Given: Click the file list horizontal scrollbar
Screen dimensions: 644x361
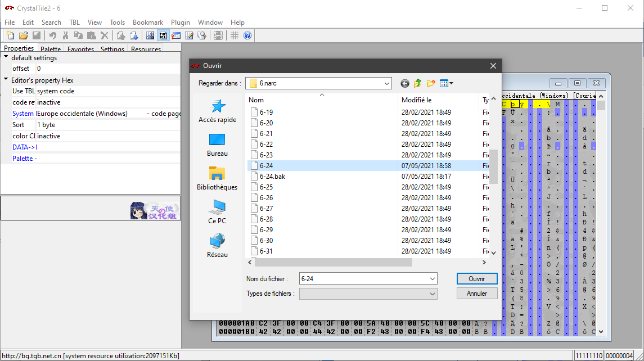Looking at the screenshot, I should [333, 263].
